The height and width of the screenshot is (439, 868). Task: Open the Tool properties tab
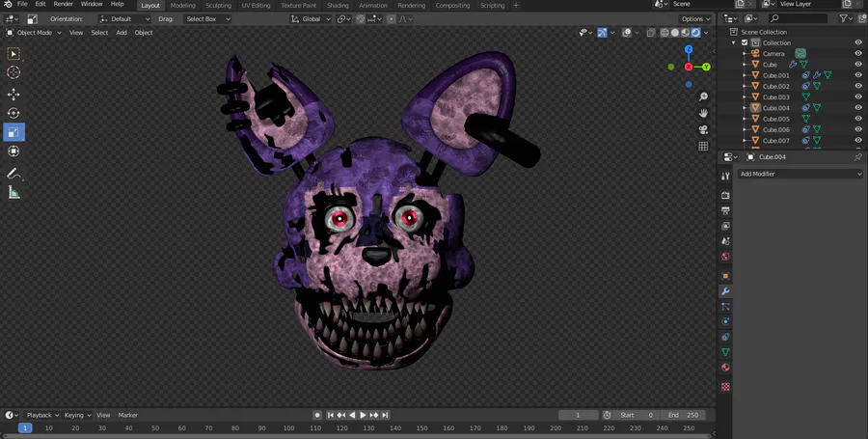(x=725, y=176)
